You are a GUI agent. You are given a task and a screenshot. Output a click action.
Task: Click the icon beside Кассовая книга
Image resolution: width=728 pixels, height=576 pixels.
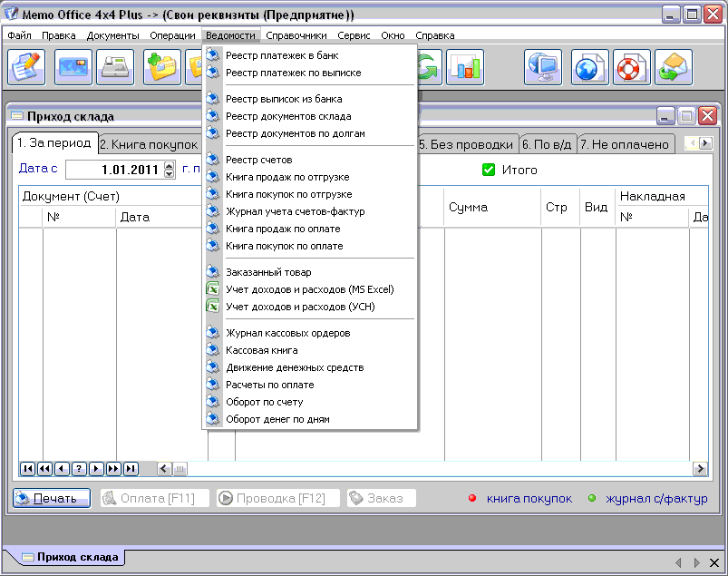click(213, 350)
